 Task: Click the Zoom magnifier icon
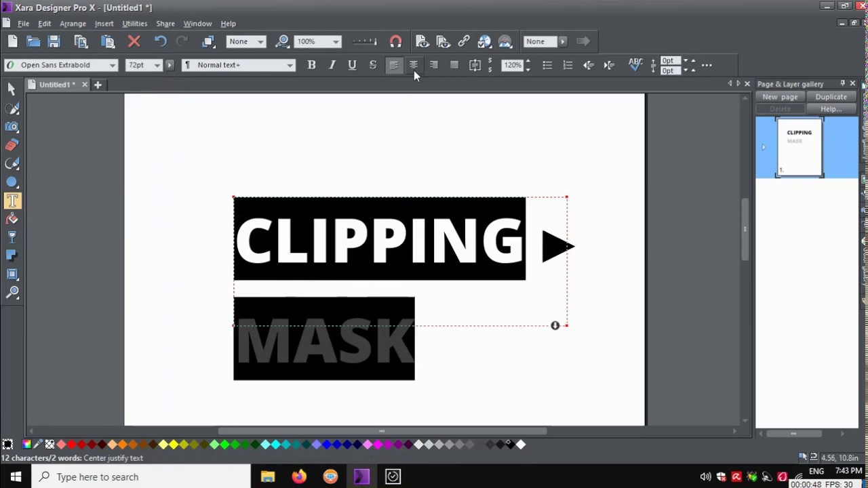283,41
